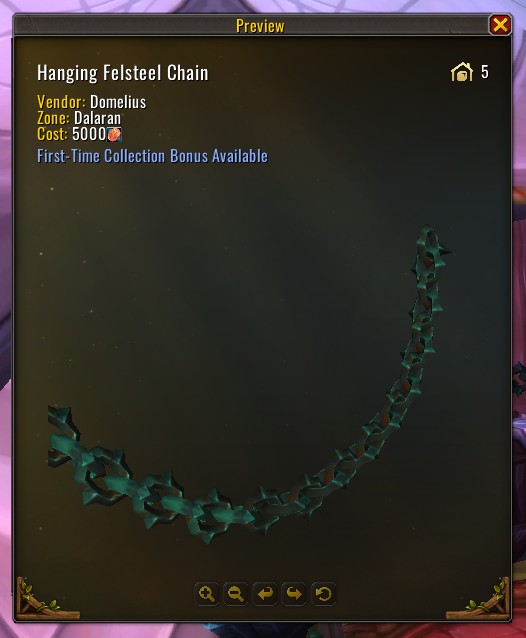Click the house placement cost icon
The width and height of the screenshot is (526, 638).
(x=462, y=72)
